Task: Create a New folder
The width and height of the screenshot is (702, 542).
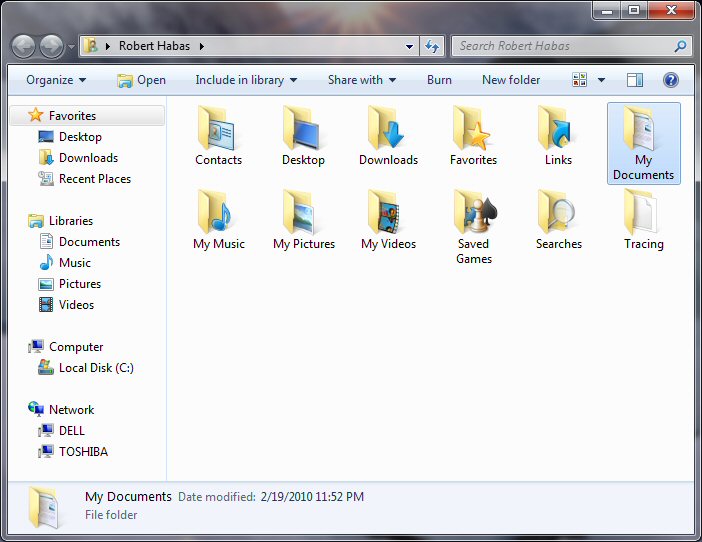Action: coord(510,80)
